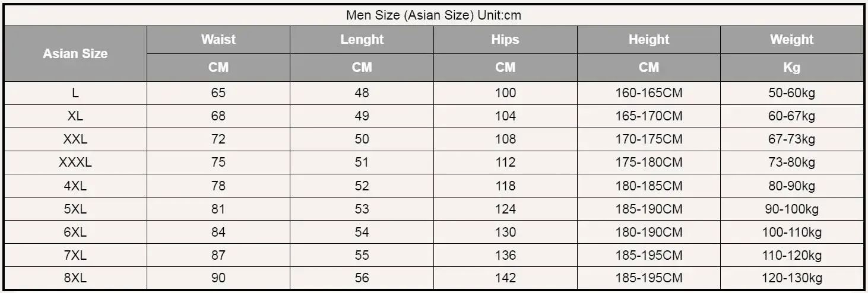Image resolution: width=868 pixels, height=293 pixels.
Task: Click hips value 142 for 8XL
Action: 505,278
